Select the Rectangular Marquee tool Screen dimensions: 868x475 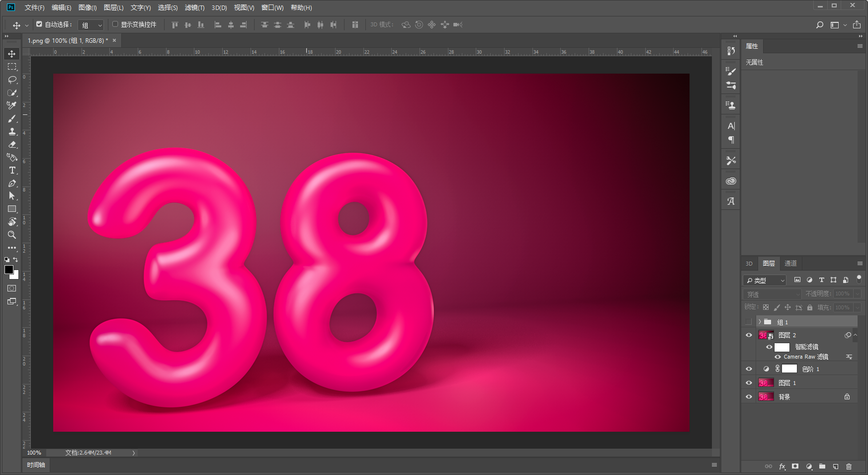point(12,67)
